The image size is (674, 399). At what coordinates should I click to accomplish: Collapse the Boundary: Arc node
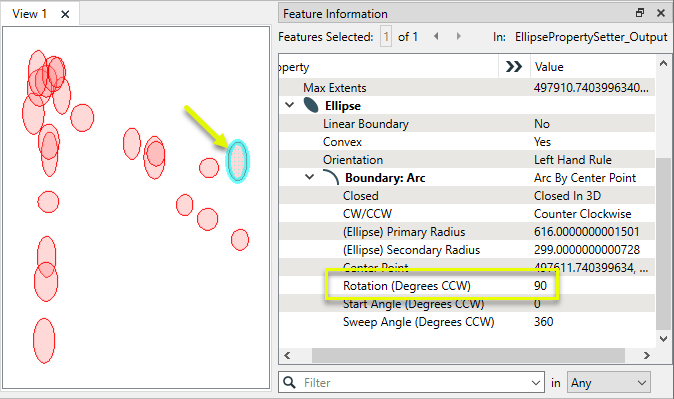(309, 177)
